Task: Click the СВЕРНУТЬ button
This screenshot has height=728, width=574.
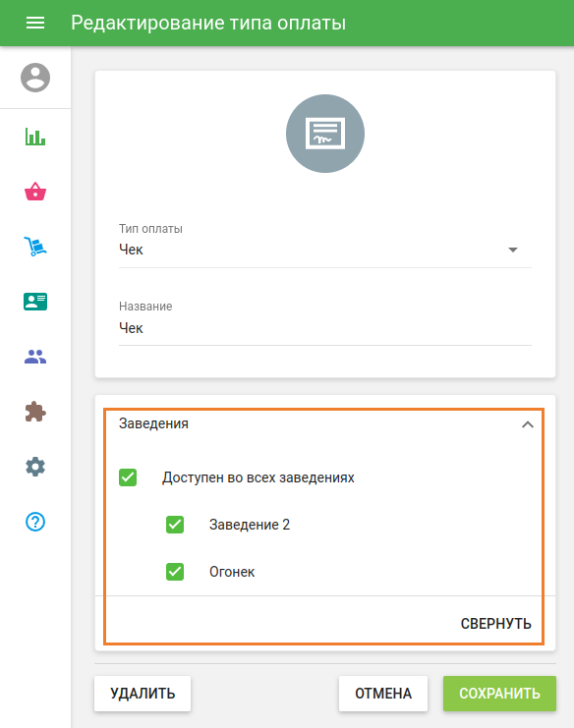Action: [x=496, y=624]
